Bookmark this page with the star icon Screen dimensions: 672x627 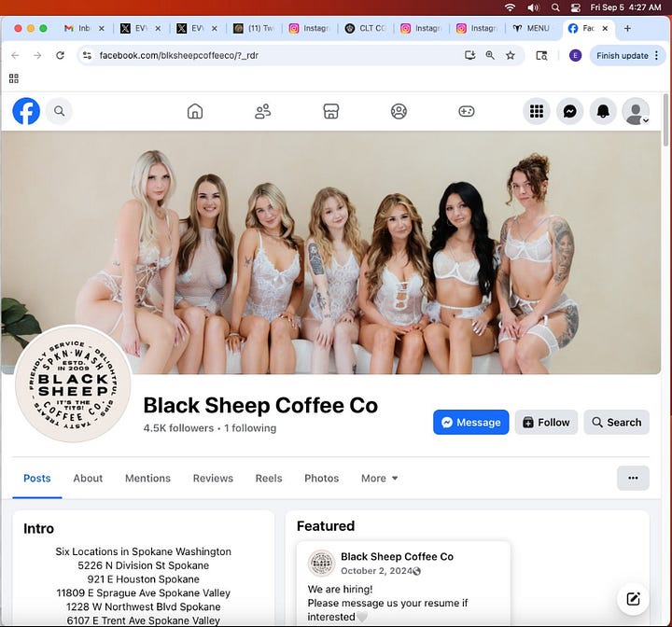[510, 55]
